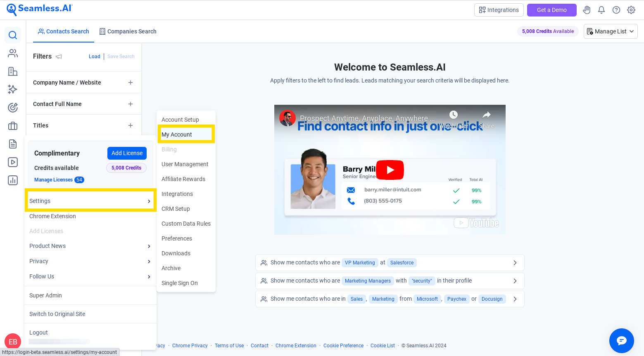Select Affiliate Rewards menu item
The width and height of the screenshot is (644, 356).
pyautogui.click(x=186, y=179)
